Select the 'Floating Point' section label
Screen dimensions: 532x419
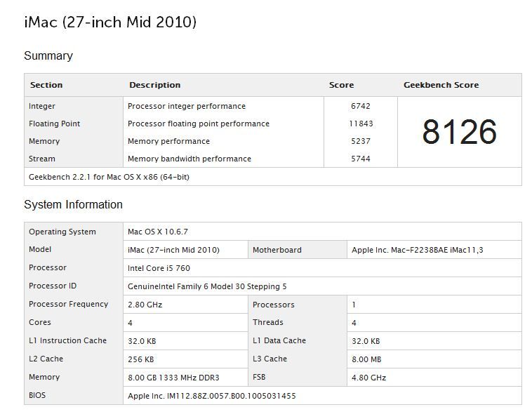[x=54, y=124]
